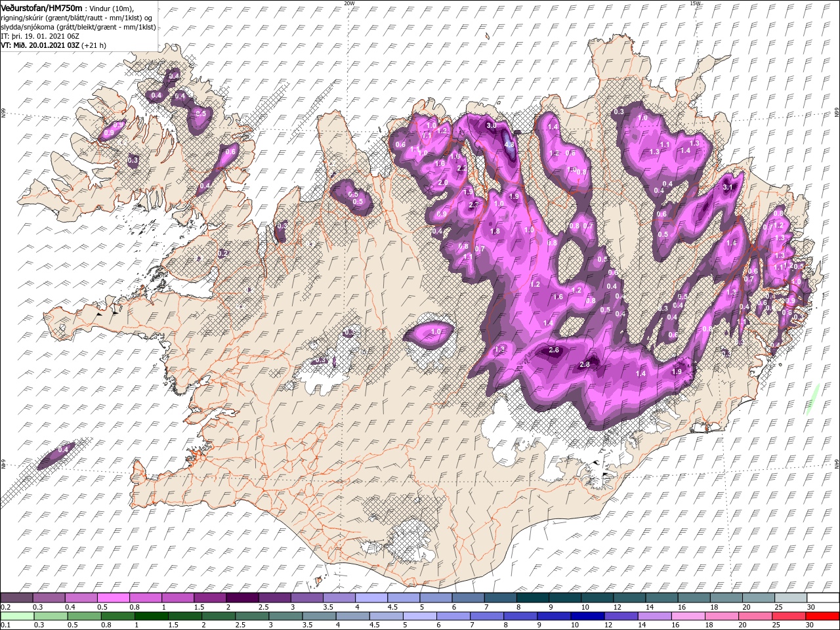840x630 pixels.
Task: Select the dark teal 8 swatch, top legend row
Action: 534,598
